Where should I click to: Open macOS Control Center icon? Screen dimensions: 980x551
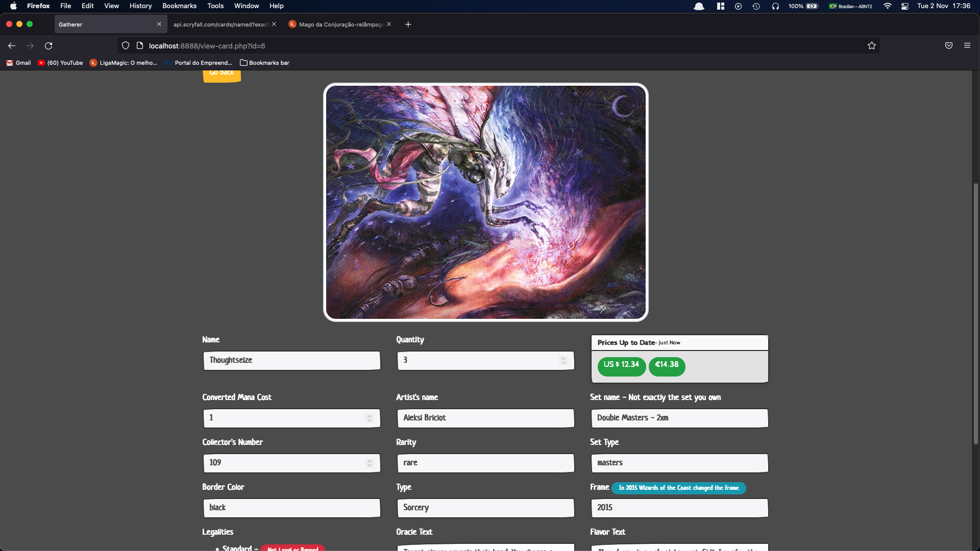(905, 6)
